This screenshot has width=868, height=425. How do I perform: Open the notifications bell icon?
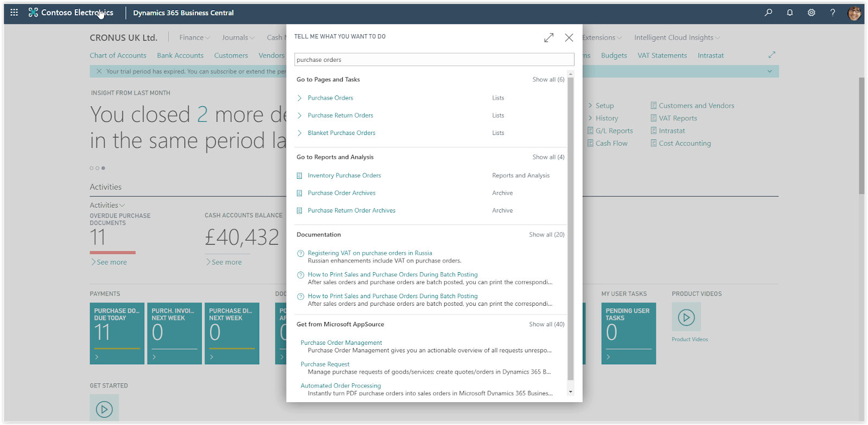click(x=790, y=12)
